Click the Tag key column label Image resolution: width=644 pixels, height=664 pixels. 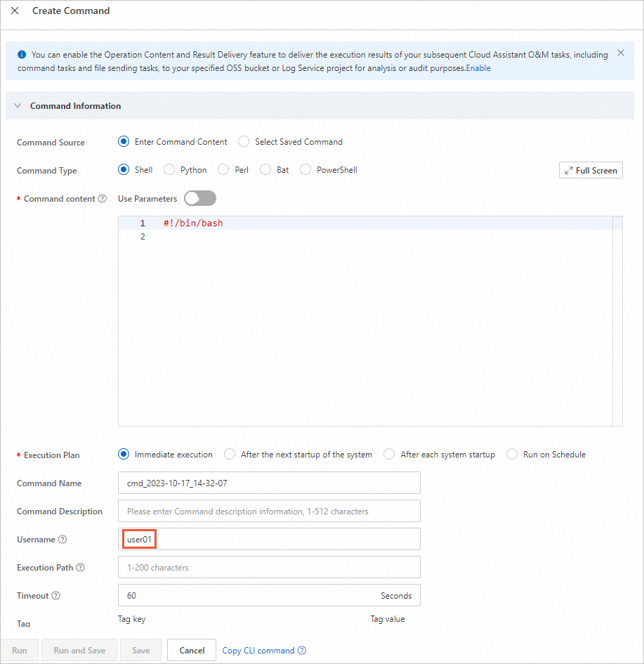coord(131,619)
